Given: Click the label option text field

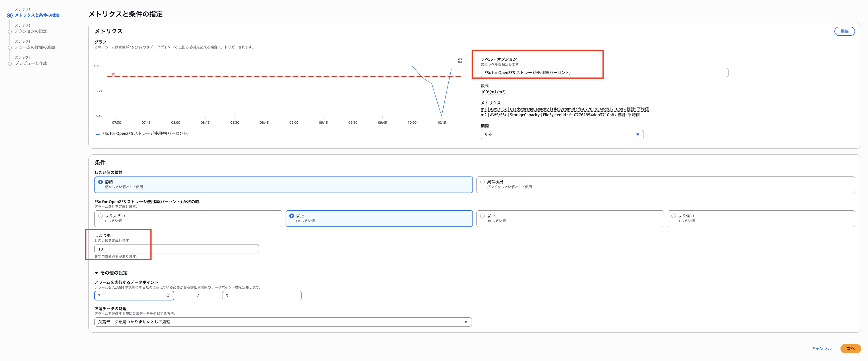Looking at the screenshot, I should 604,73.
